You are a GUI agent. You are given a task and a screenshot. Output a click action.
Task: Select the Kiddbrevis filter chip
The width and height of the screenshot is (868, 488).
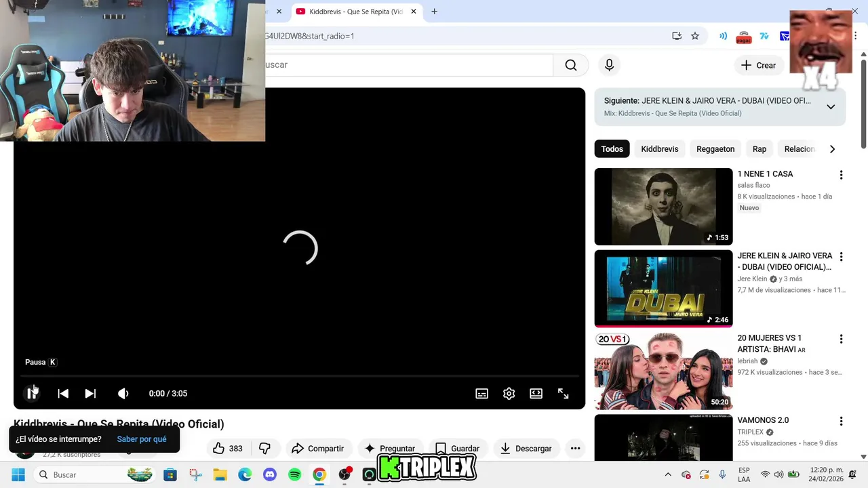tap(660, 149)
